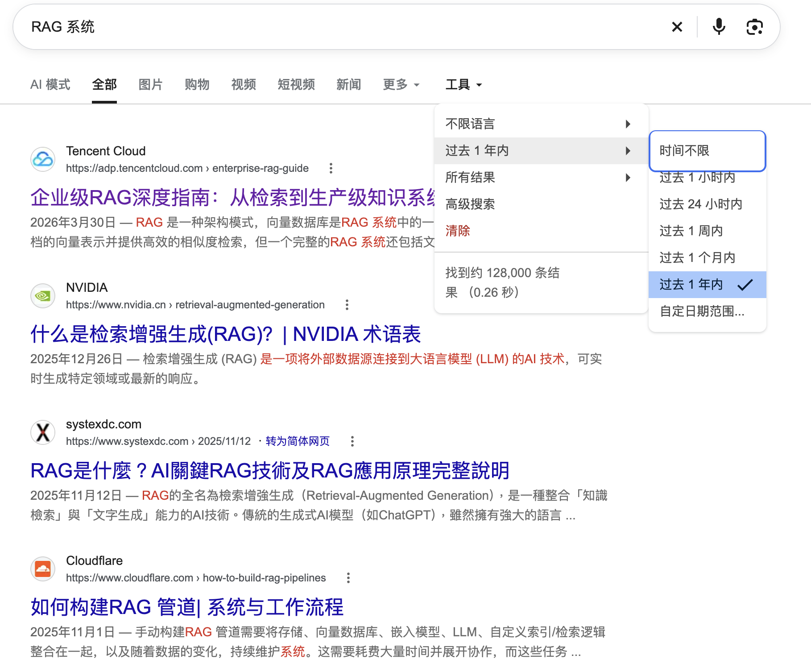Viewport: 811px width, 672px height.
Task: Open the systexdc.com favicon logo
Action: (43, 432)
